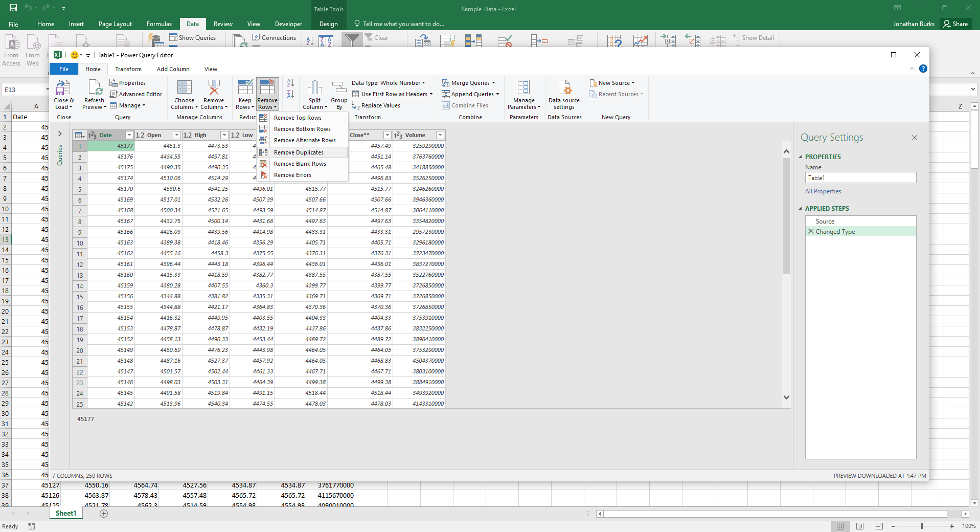Click Excel Save icon
Viewport: 980px width, 532px height.
click(x=13, y=8)
